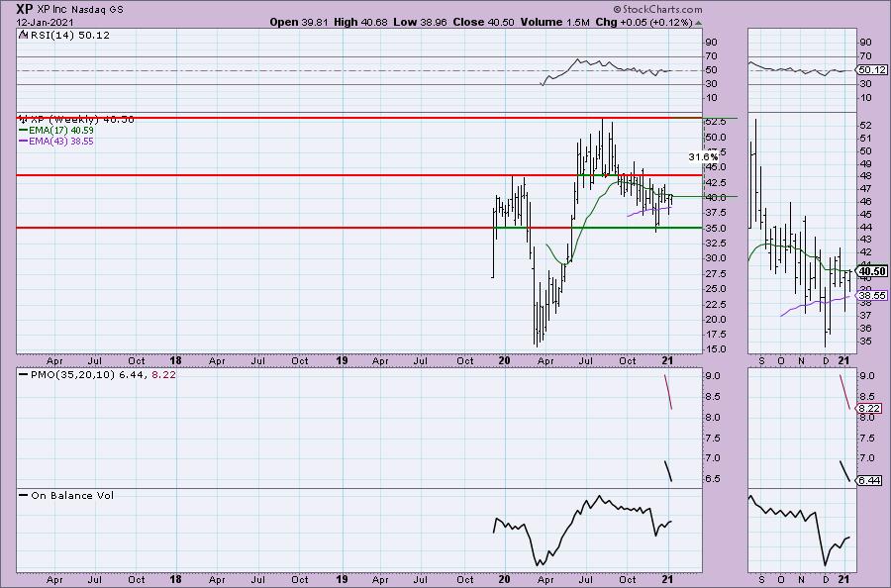891x588 pixels.
Task: Click the black PMO legend line marker
Action: (x=24, y=375)
